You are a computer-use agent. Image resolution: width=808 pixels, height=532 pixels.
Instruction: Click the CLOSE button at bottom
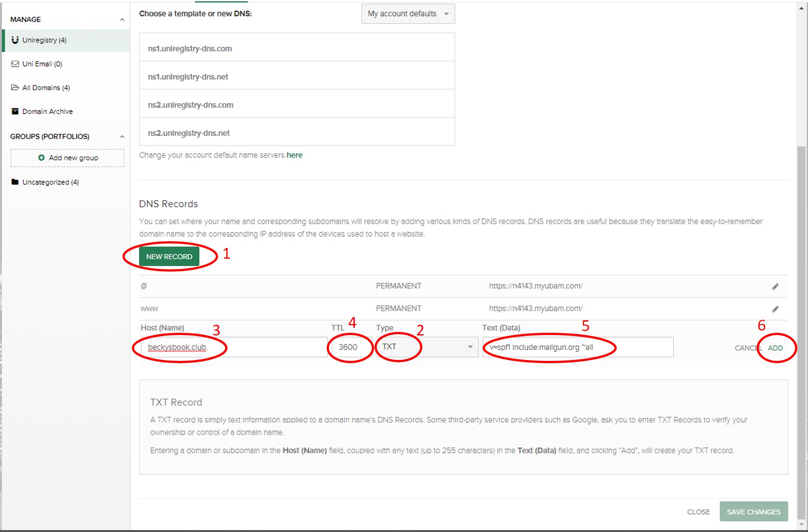tap(699, 512)
